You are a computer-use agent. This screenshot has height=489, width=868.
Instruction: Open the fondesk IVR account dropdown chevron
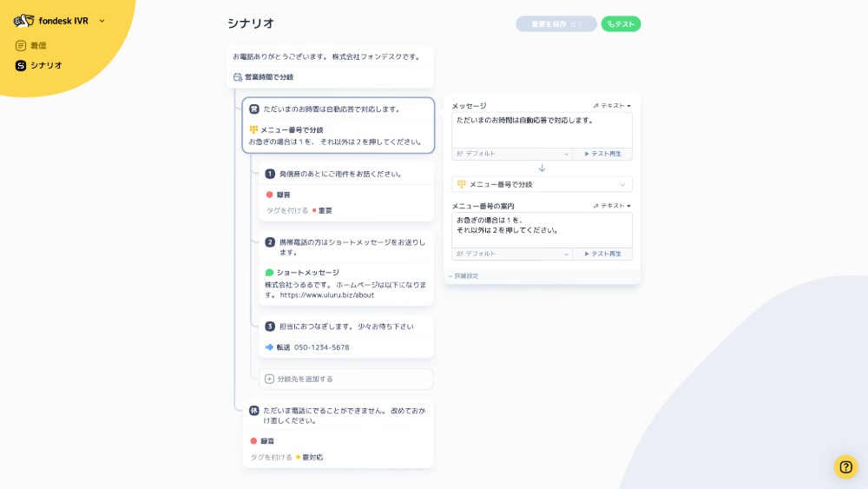[x=102, y=21]
